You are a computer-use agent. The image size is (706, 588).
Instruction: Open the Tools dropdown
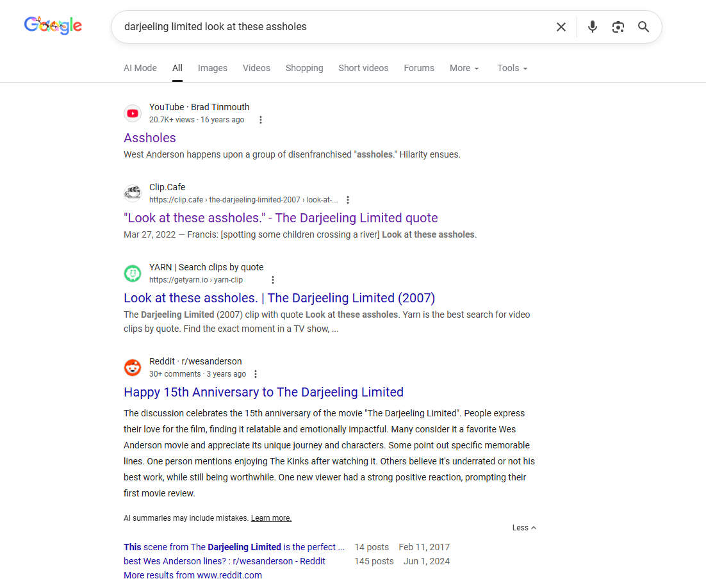[512, 68]
